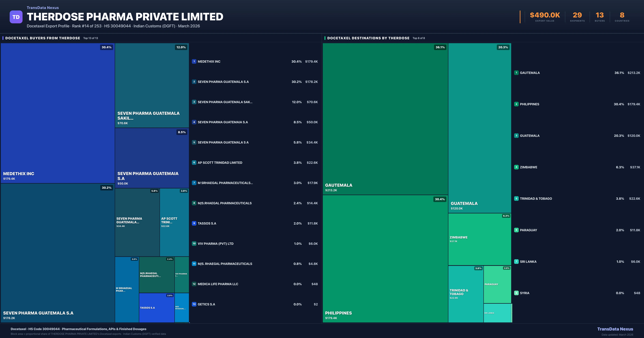Click the Docetaxel Destinations By Therdose heading

coord(368,38)
